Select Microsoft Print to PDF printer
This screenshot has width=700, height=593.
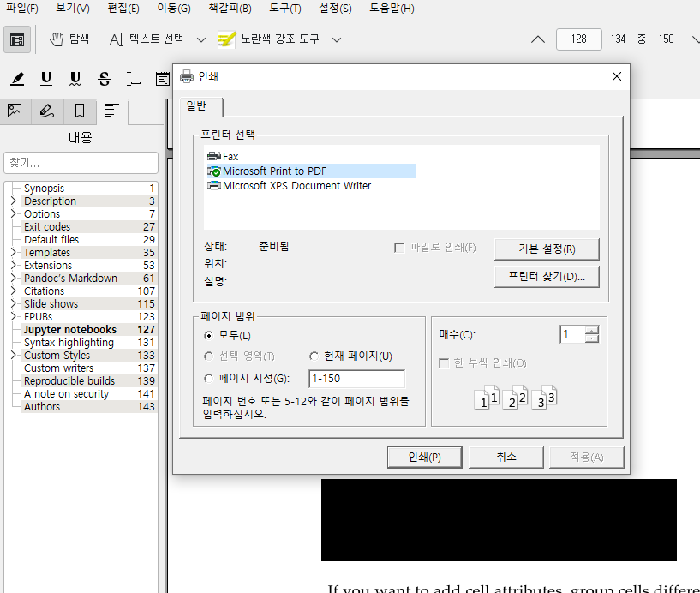click(x=311, y=171)
